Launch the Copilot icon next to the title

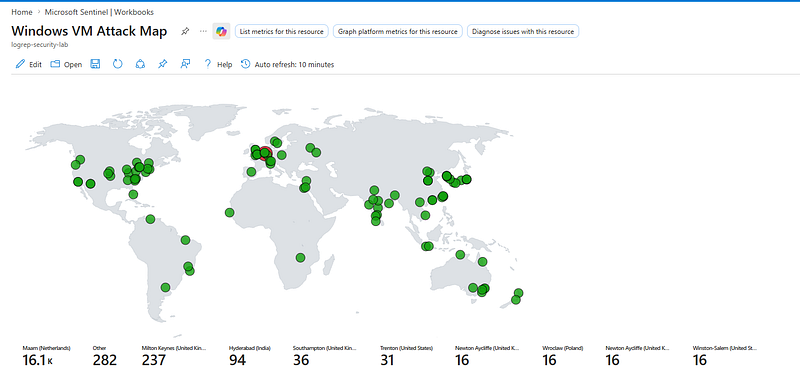pyautogui.click(x=221, y=31)
